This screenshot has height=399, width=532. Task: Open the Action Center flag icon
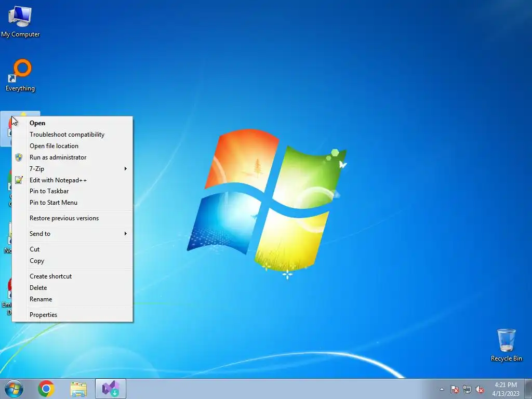click(455, 389)
